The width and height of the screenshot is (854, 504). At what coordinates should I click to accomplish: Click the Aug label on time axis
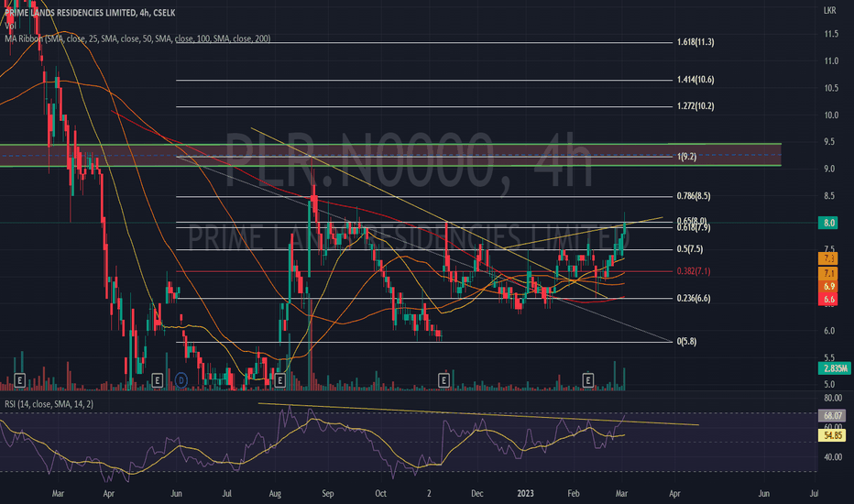(275, 494)
